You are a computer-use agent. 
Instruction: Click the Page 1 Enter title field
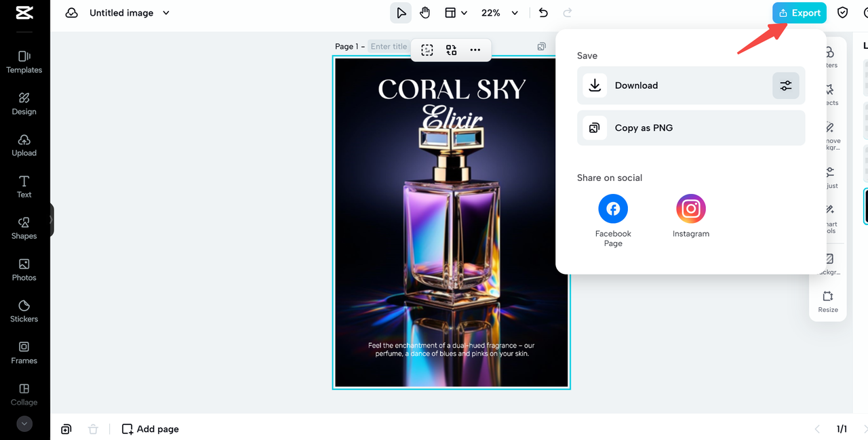(x=389, y=46)
